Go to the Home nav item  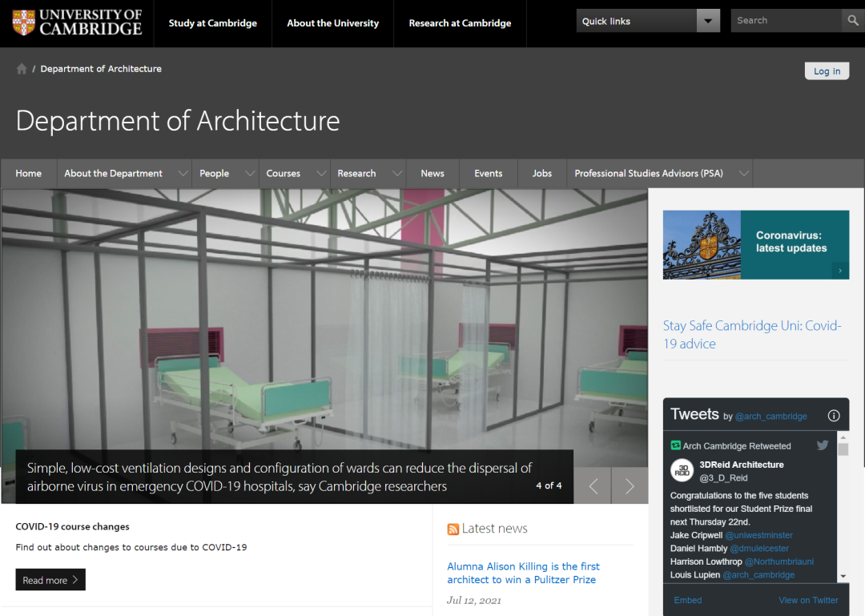point(29,173)
